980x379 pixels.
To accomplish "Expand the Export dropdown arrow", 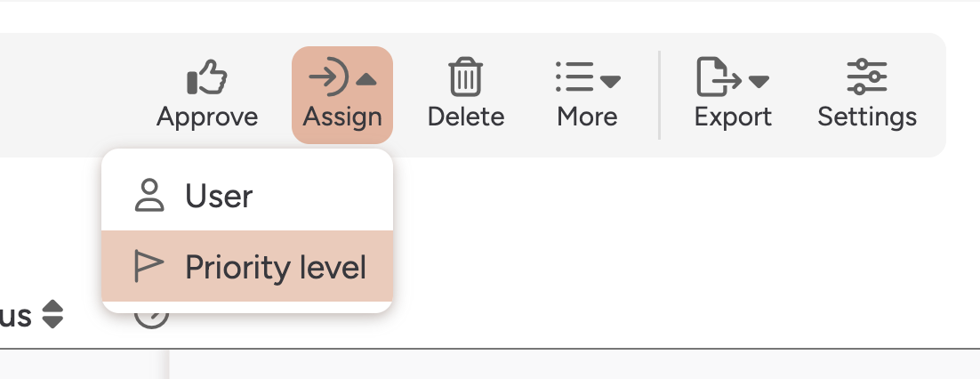I will [758, 82].
